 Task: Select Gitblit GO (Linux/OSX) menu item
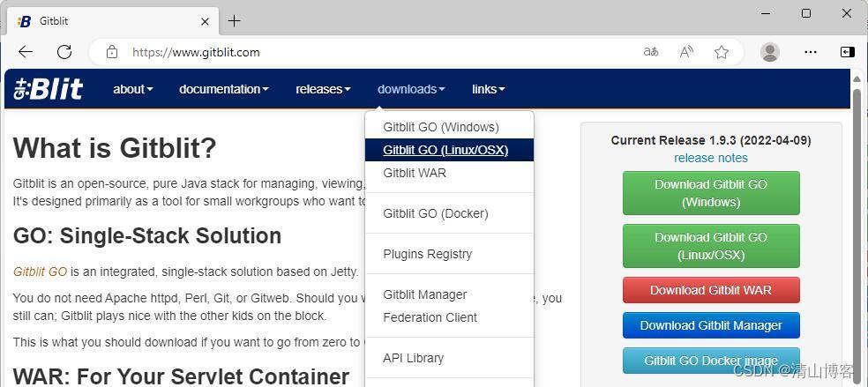445,150
